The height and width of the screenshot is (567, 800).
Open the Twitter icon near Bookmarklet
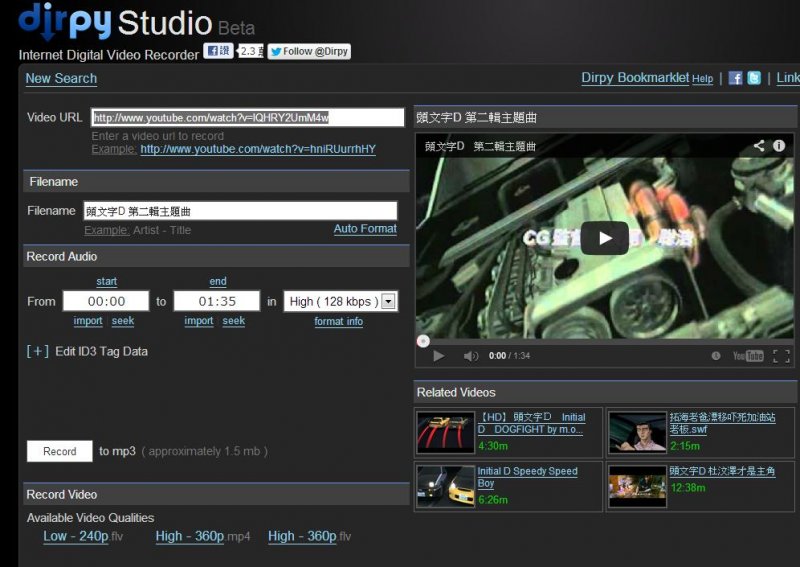[754, 78]
